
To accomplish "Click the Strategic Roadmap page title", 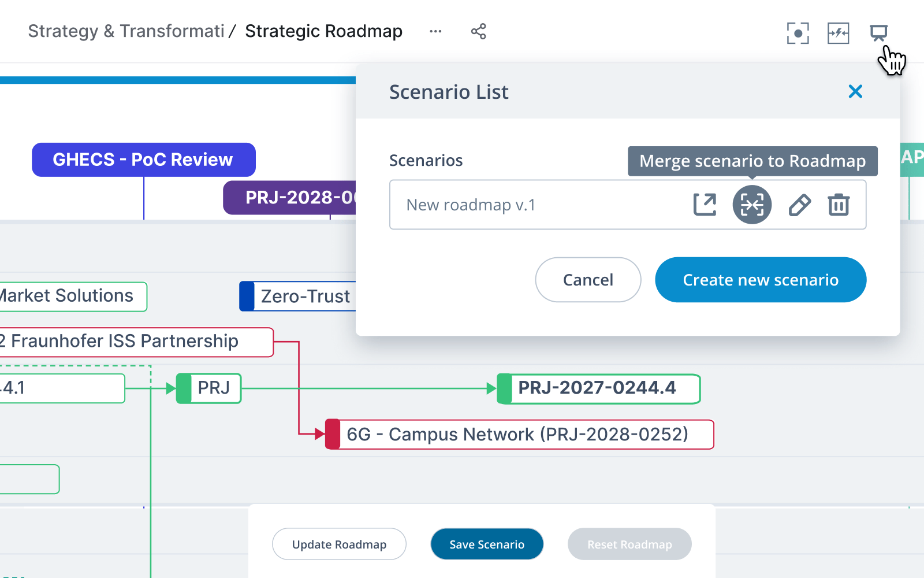I will pos(323,31).
